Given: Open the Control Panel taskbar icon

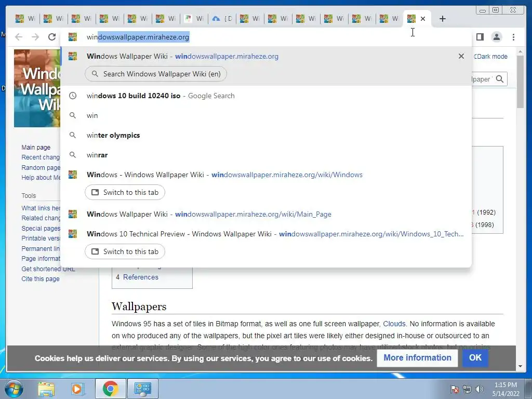Looking at the screenshot, I should tap(142, 389).
